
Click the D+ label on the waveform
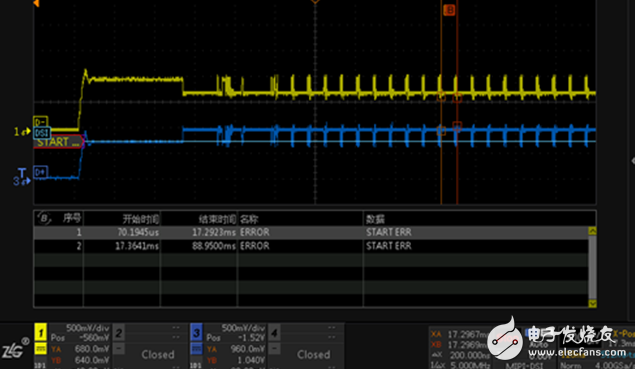pyautogui.click(x=40, y=172)
